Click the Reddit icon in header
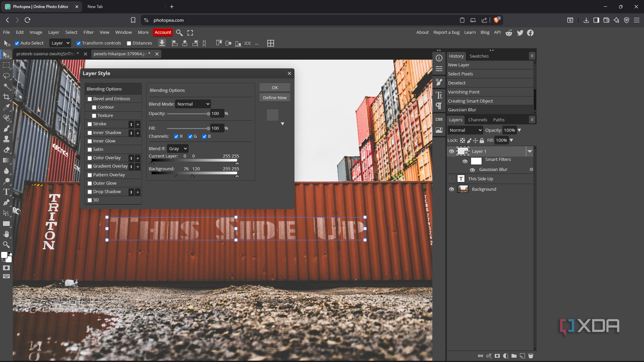The height and width of the screenshot is (362, 644). pyautogui.click(x=509, y=33)
